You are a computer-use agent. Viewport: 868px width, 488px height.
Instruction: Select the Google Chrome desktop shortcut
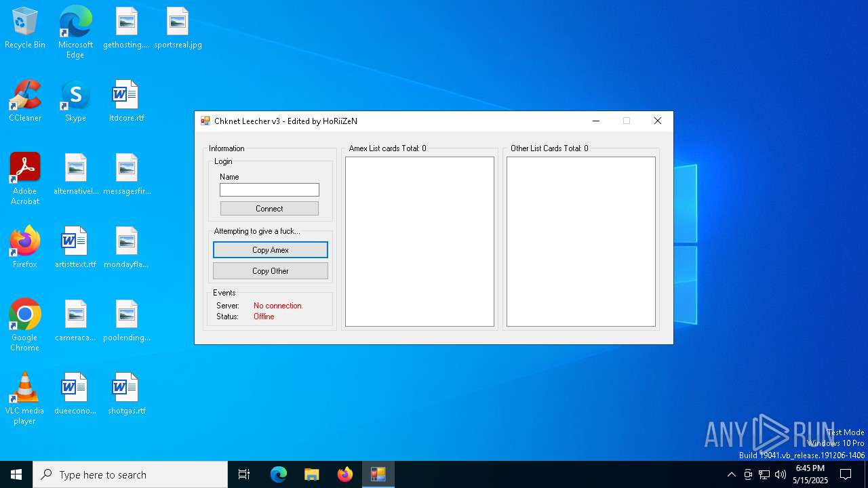point(25,325)
